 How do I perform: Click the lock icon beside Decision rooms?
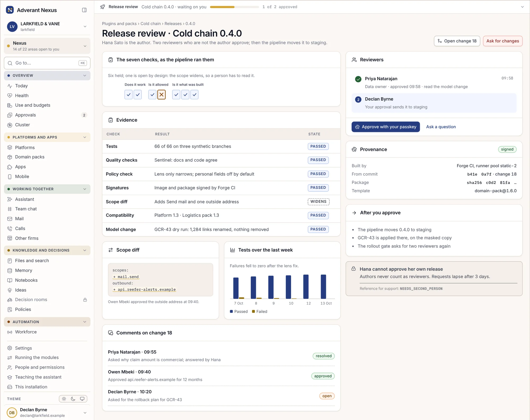pyautogui.click(x=85, y=300)
